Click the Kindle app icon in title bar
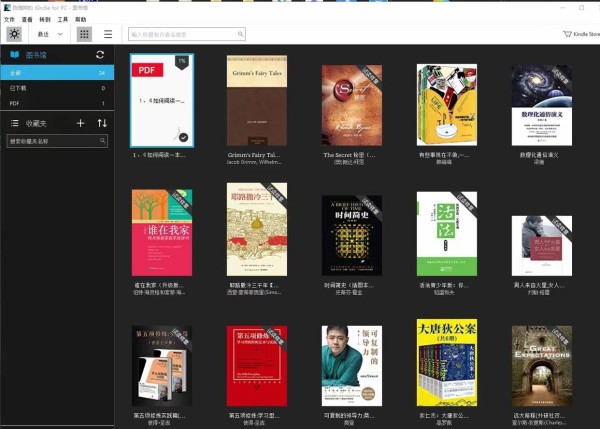This screenshot has width=600, height=429. tap(7, 7)
